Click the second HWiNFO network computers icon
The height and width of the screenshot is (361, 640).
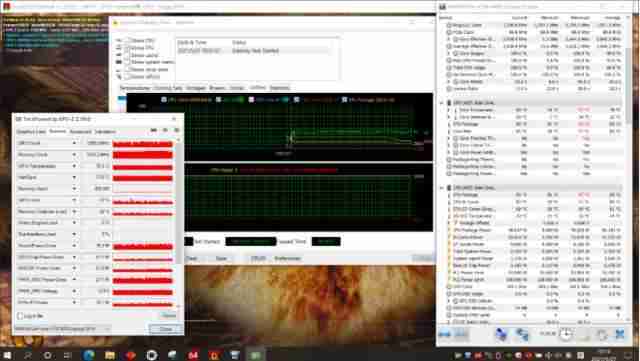(x=522, y=334)
